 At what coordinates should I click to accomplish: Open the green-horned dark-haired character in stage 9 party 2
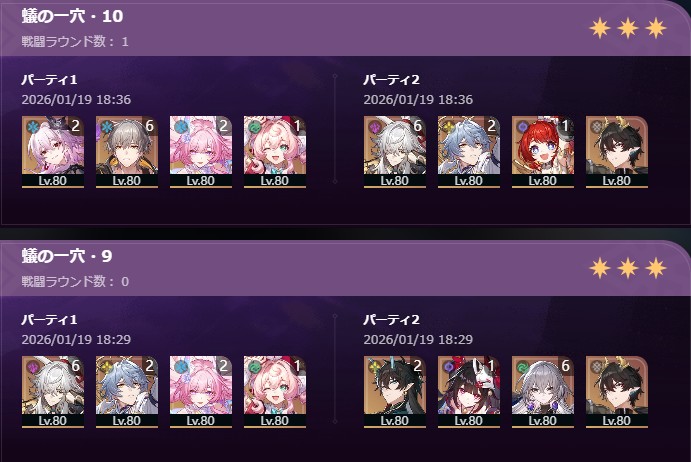click(395, 391)
